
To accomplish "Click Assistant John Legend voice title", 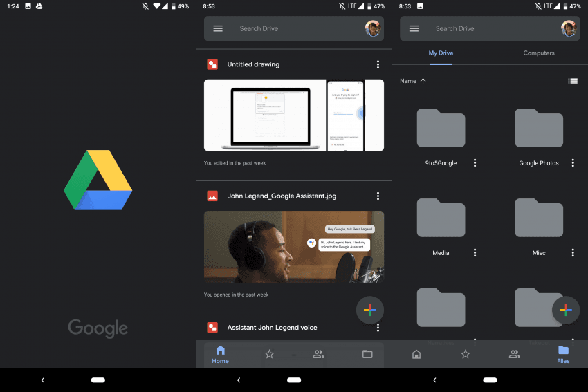I will tap(272, 328).
